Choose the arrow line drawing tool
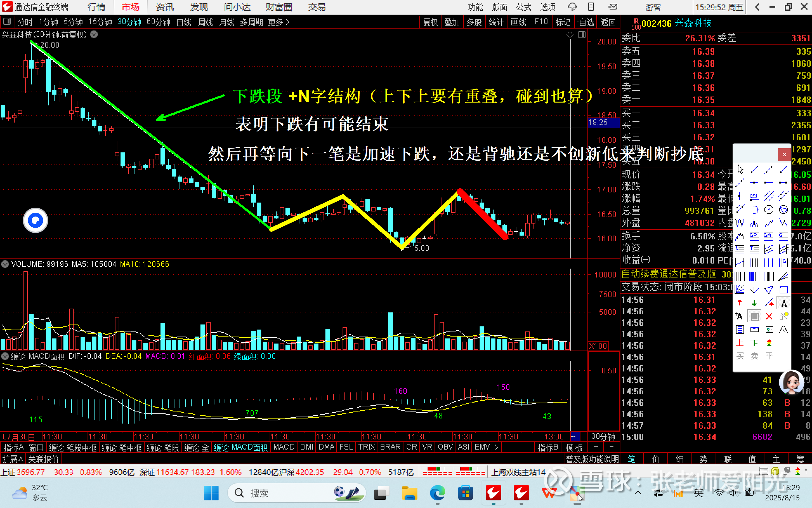Viewport: 812px width, 508px height. pyautogui.click(x=783, y=169)
